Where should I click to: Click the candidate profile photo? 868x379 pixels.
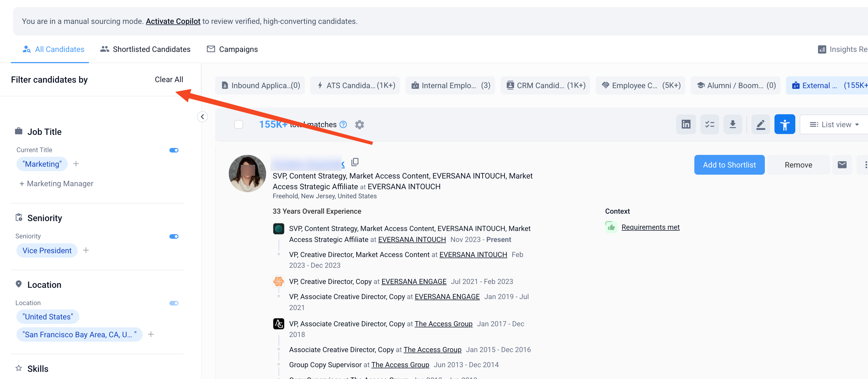[x=247, y=173]
